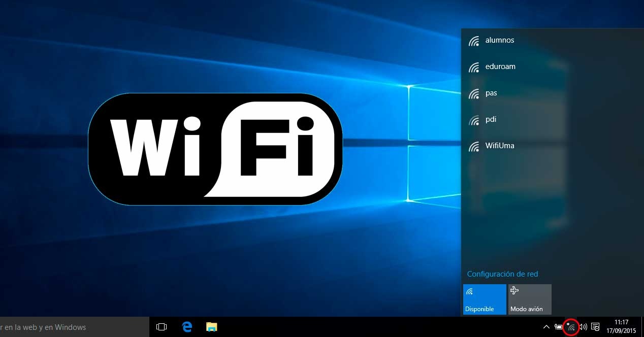644x337 pixels.
Task: Pick the pdi wireless network
Action: pos(491,119)
